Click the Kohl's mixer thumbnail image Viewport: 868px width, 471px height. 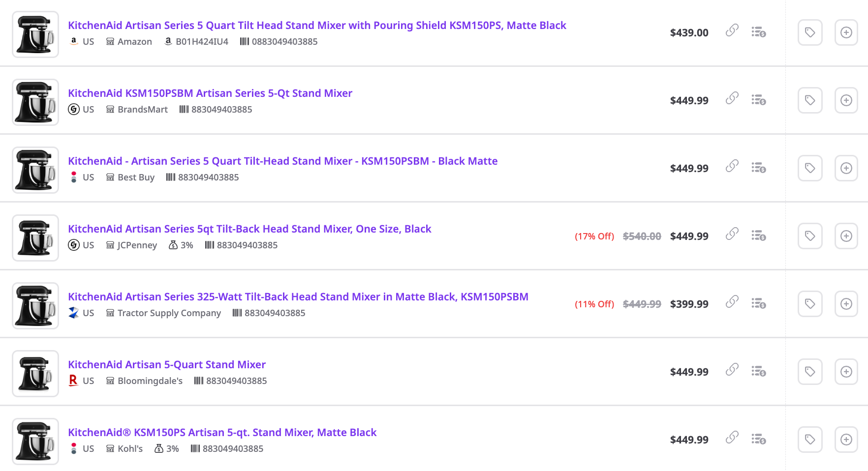point(35,442)
